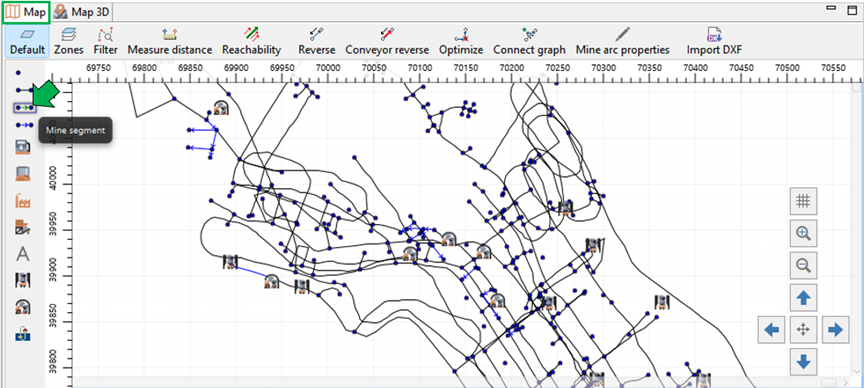The width and height of the screenshot is (864, 388).
Task: Toggle the map grid button
Action: (x=803, y=201)
